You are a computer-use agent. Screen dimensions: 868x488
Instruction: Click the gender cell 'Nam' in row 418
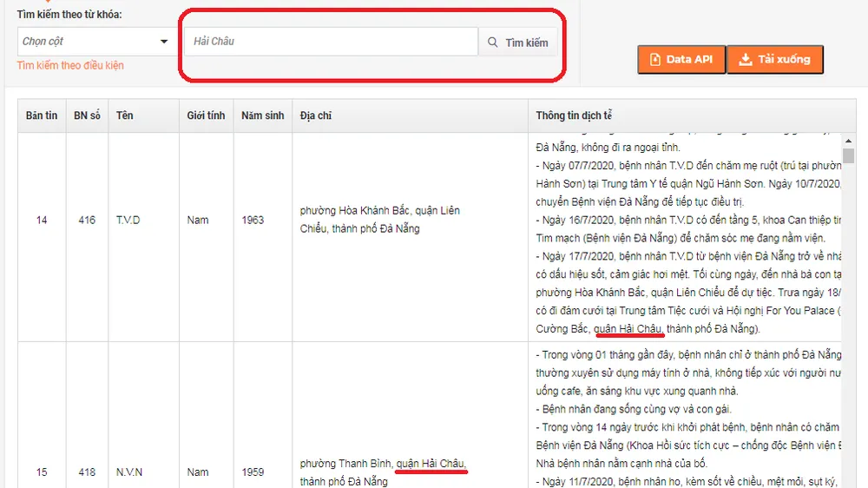(x=198, y=472)
